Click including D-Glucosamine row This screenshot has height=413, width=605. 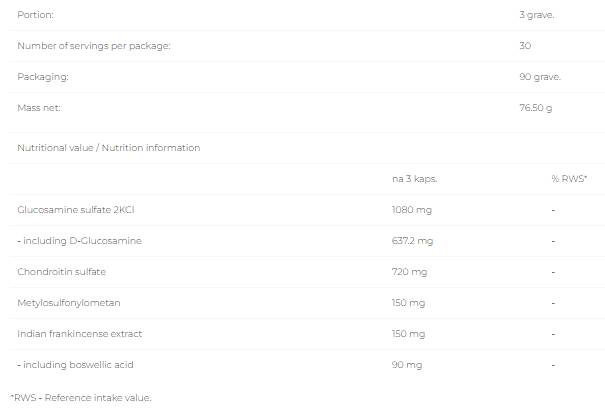click(x=79, y=241)
